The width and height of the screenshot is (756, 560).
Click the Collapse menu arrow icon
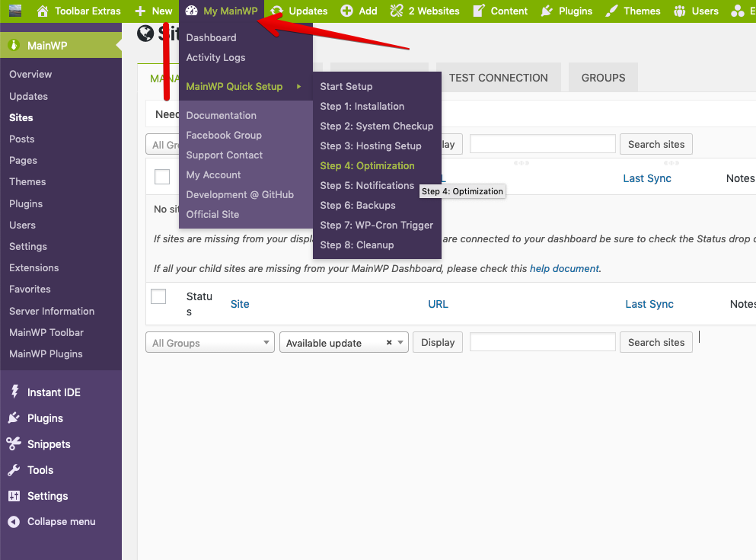14,521
